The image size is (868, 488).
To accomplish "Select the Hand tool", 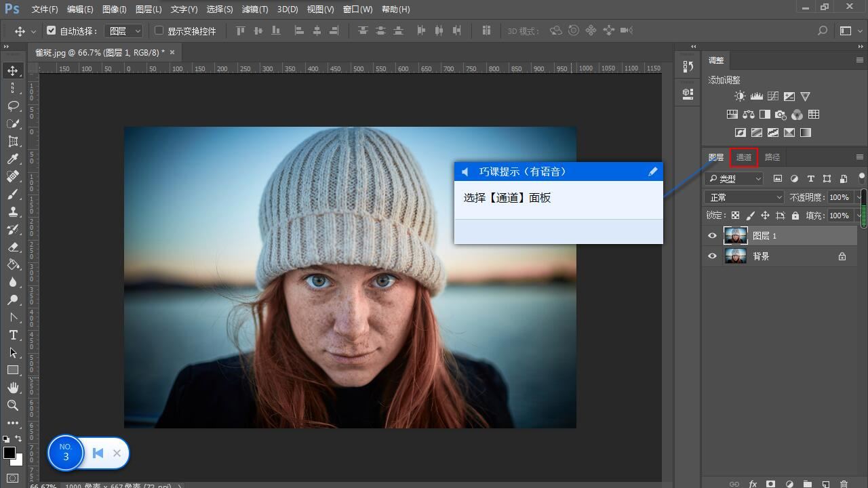I will (x=12, y=388).
